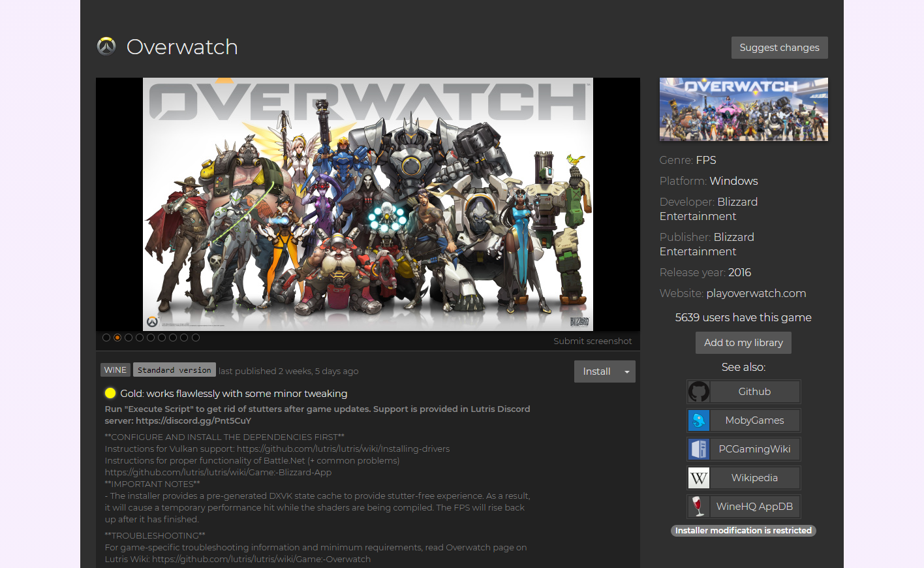Select the fifth screenshot carousel dot
Viewport: 924px width, 568px height.
tap(151, 338)
